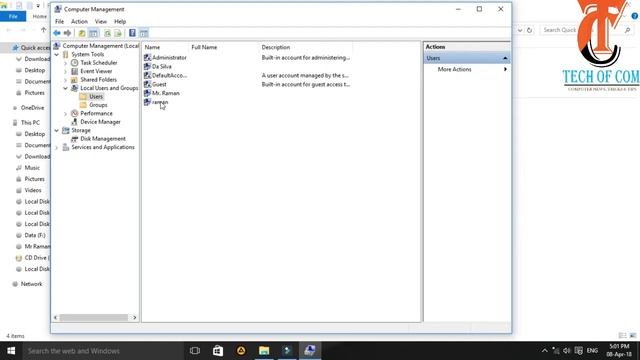The width and height of the screenshot is (640, 360).
Task: Click the Refresh toolbar icon
Action: (107, 33)
